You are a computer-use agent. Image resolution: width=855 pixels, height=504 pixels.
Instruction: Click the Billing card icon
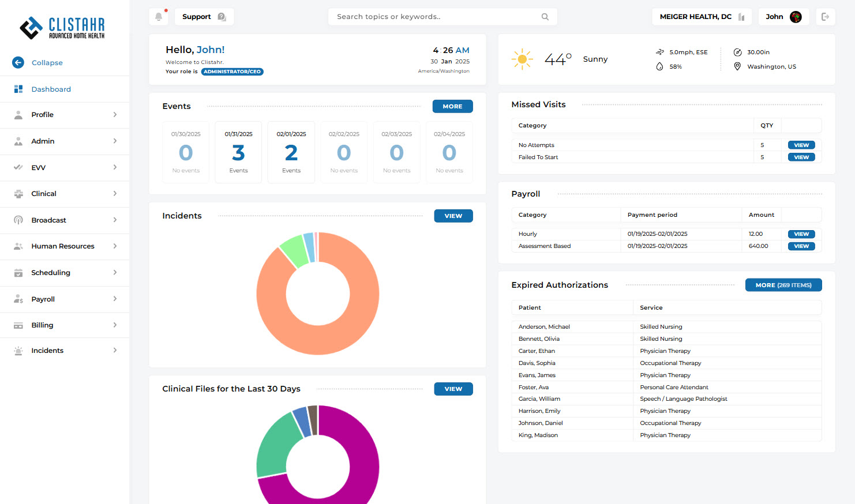coord(18,325)
